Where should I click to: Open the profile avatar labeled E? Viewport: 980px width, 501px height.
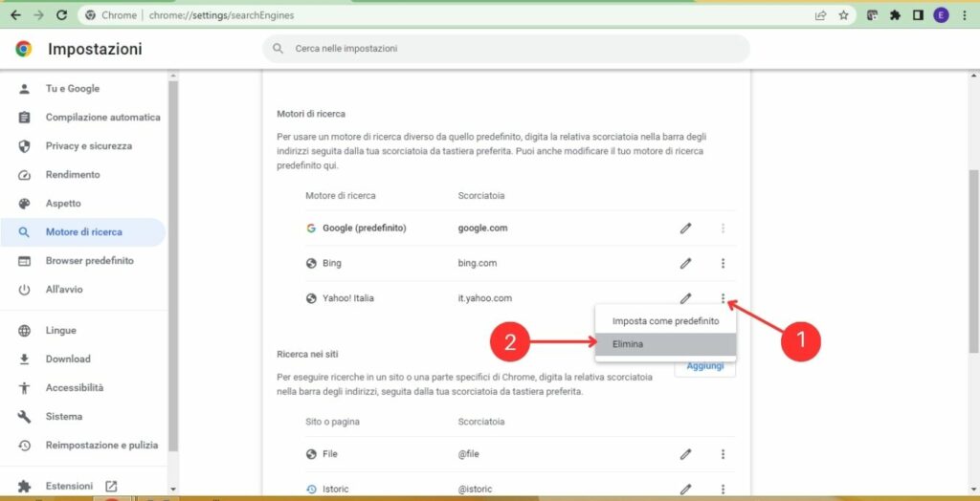(x=941, y=15)
